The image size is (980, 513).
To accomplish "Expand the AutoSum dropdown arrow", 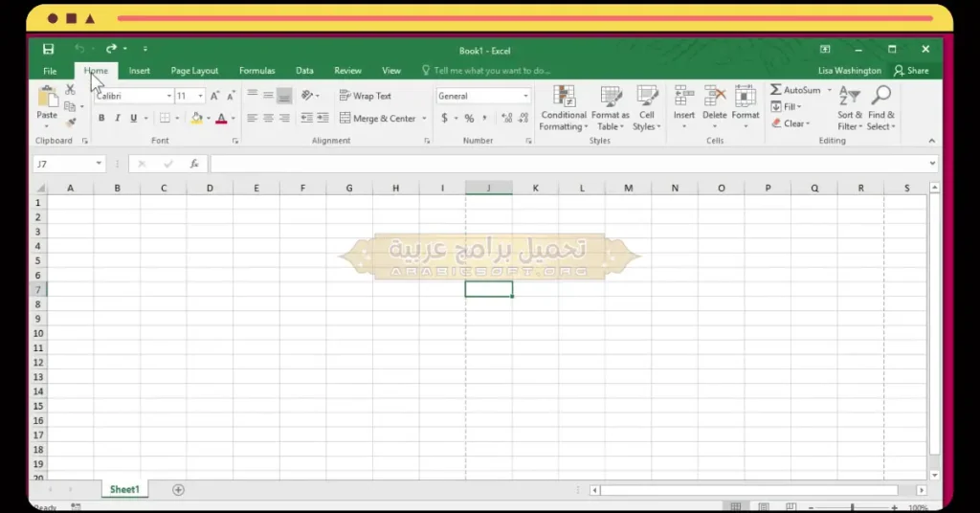I will [x=830, y=90].
